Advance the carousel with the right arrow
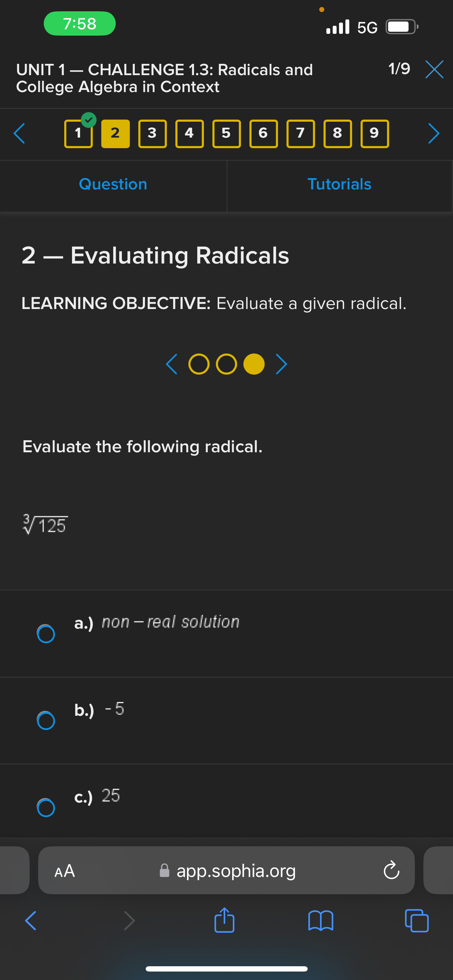 pos(281,364)
